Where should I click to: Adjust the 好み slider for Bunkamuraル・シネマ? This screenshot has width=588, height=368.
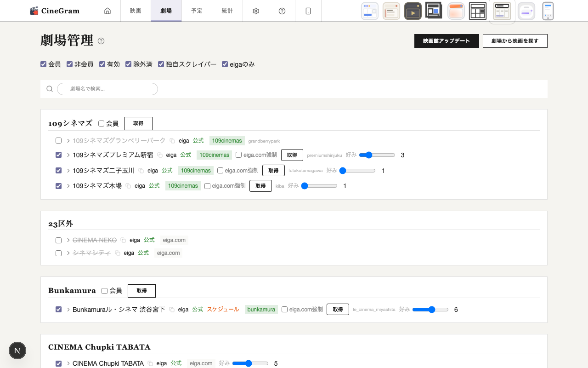point(430,310)
